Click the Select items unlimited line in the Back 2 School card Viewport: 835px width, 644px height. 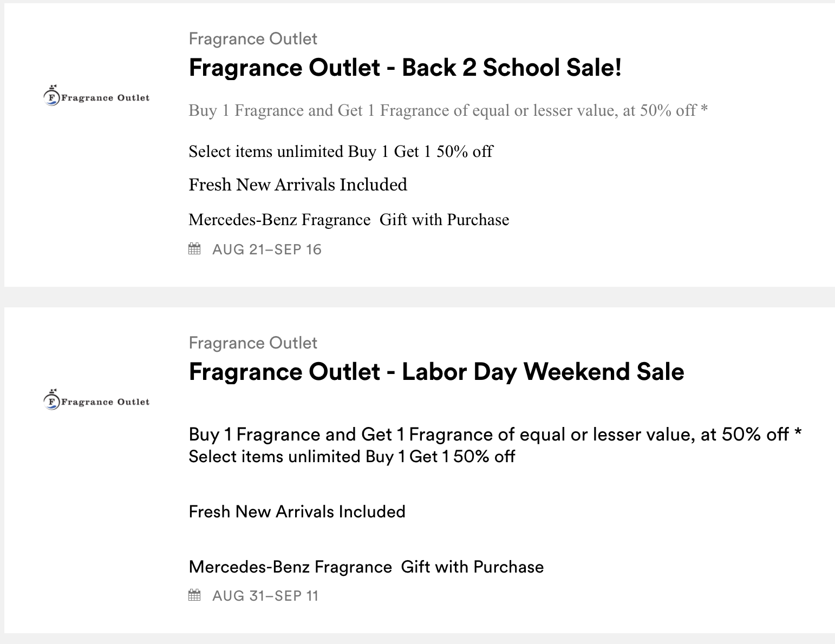(341, 152)
